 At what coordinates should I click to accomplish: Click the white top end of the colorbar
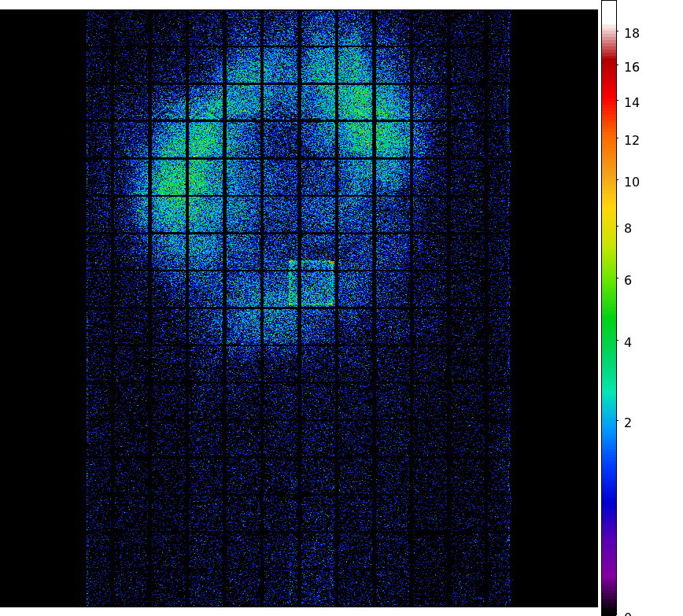(608, 11)
